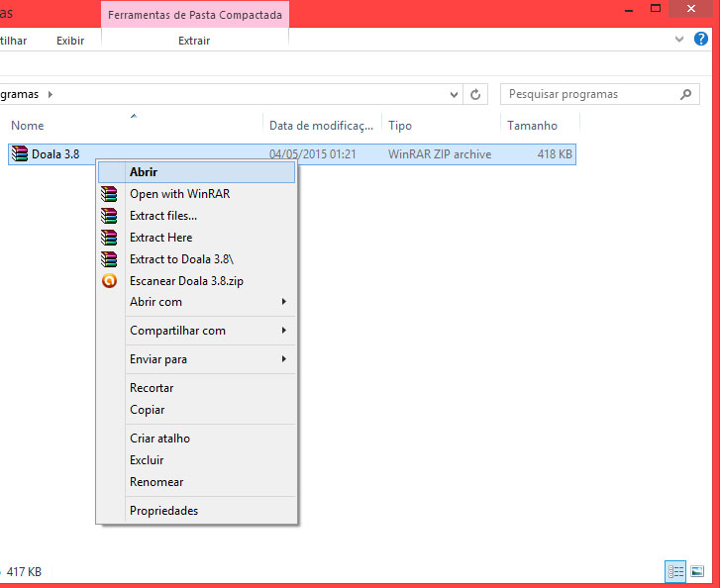Sort files by the Tamanho column header
The height and width of the screenshot is (588, 720).
click(533, 126)
